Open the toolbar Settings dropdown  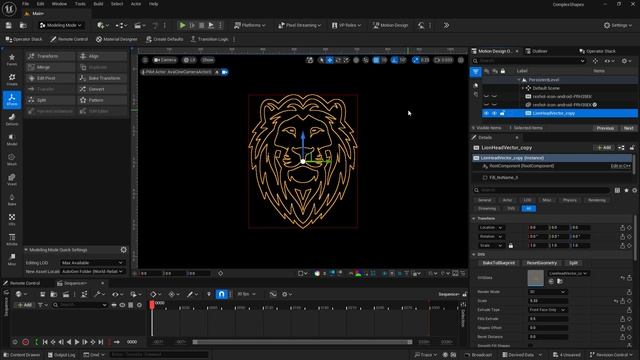coord(618,25)
